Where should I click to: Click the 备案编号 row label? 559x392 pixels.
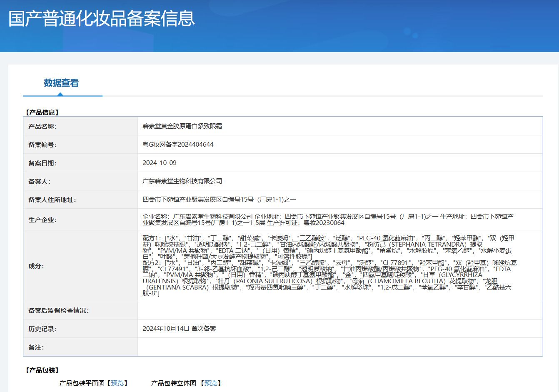(x=42, y=145)
